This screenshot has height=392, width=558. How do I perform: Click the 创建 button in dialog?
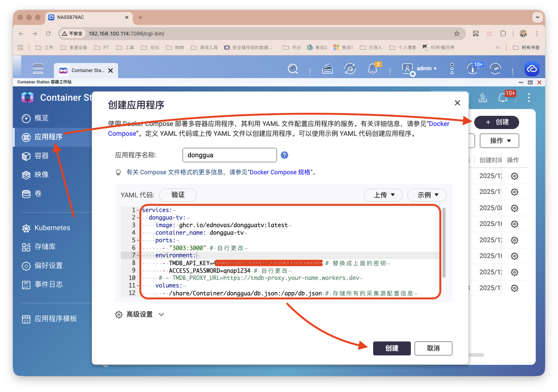click(392, 348)
